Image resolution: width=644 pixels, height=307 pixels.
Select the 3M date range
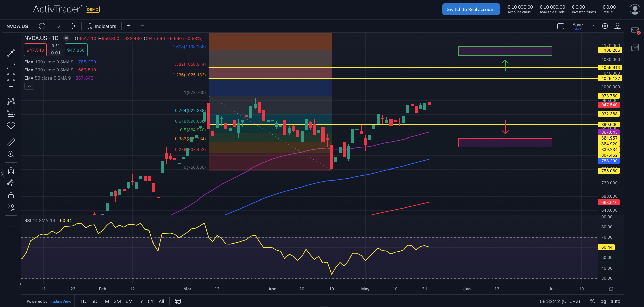117,301
